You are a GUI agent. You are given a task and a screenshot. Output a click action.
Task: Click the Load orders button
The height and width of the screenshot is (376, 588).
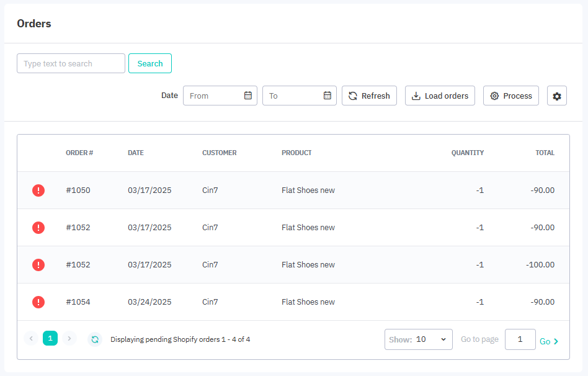(x=440, y=96)
